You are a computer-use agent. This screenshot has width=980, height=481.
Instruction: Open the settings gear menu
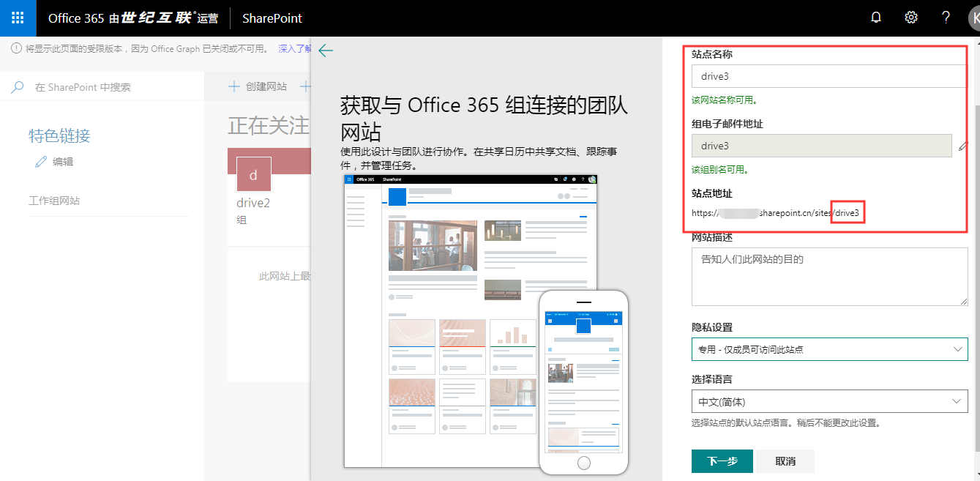point(911,18)
